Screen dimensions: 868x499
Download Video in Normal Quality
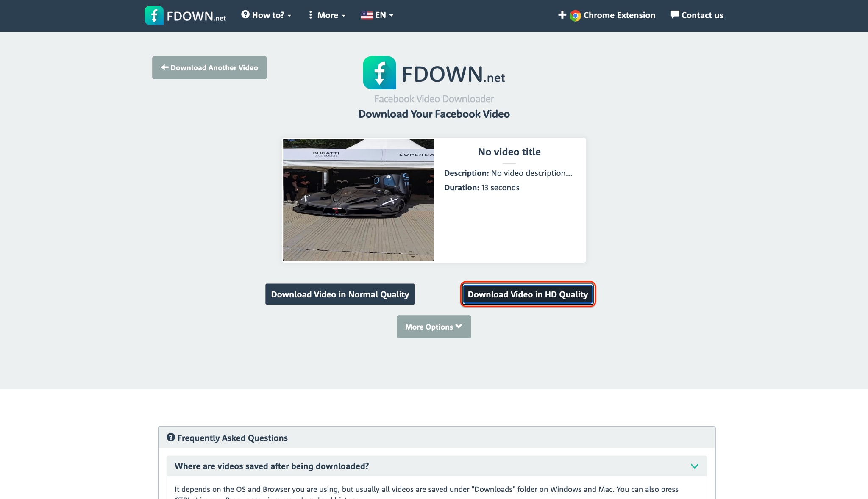[x=340, y=294]
